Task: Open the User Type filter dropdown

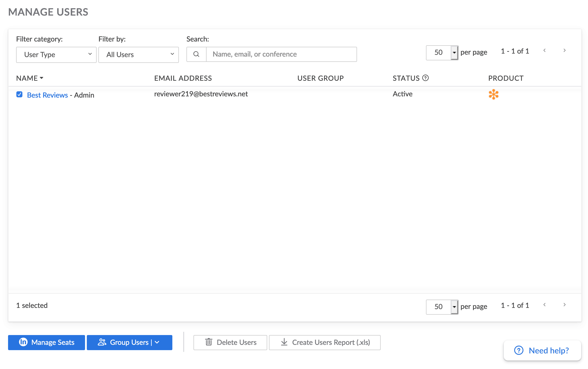Action: click(x=56, y=55)
